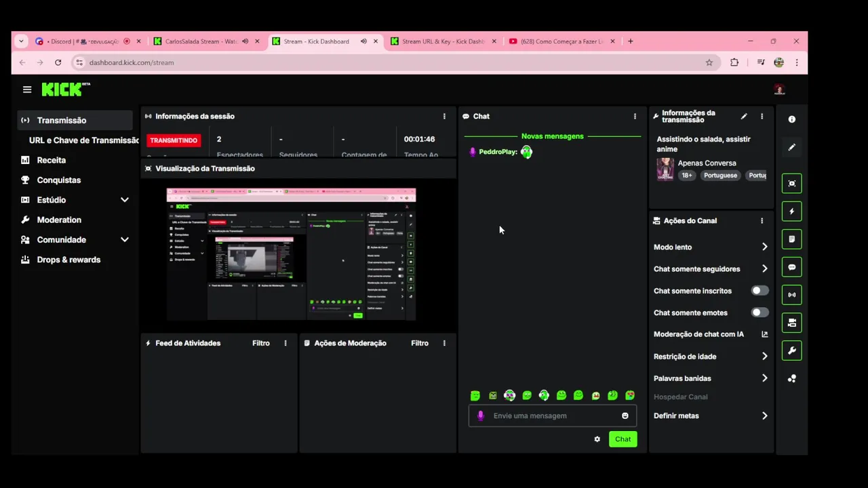This screenshot has width=868, height=488.
Task: Insert the heart-eyes emote at the row end
Action: point(630,396)
